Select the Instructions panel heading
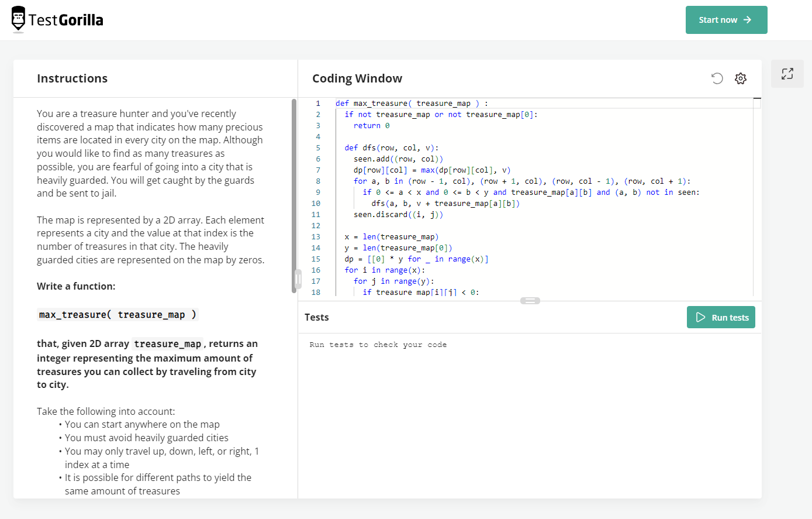 (72, 78)
